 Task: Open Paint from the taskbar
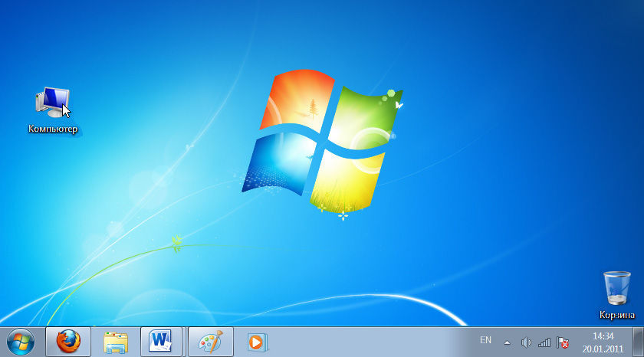pyautogui.click(x=209, y=342)
